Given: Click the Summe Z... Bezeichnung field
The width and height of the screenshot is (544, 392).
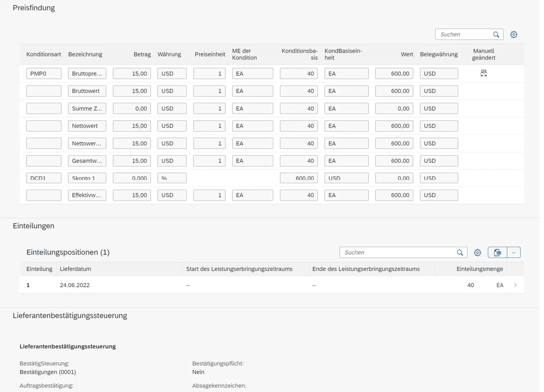Looking at the screenshot, I should [87, 108].
